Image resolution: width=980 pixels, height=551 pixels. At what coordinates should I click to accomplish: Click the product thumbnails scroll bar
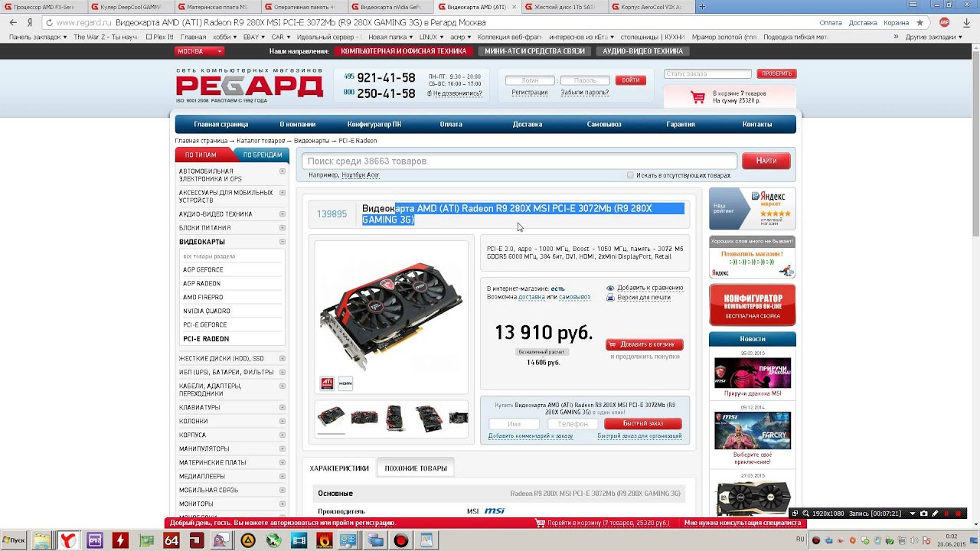coord(332,433)
